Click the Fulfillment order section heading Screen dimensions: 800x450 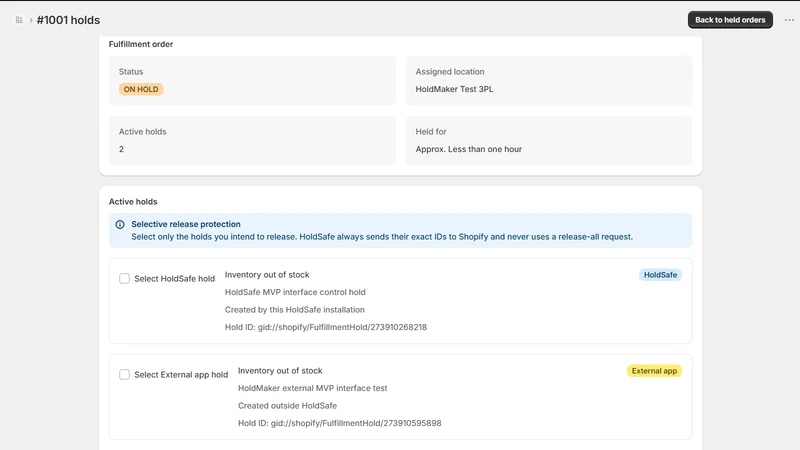[141, 44]
